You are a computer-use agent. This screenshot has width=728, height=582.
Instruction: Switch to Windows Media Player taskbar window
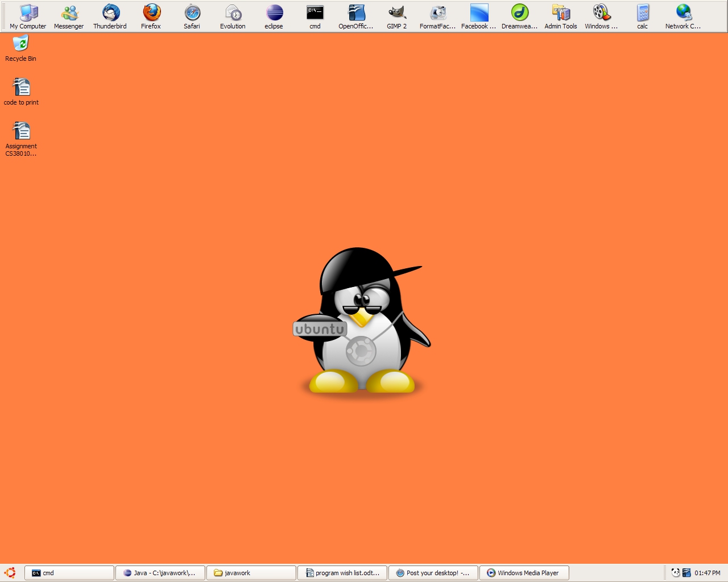coord(524,573)
